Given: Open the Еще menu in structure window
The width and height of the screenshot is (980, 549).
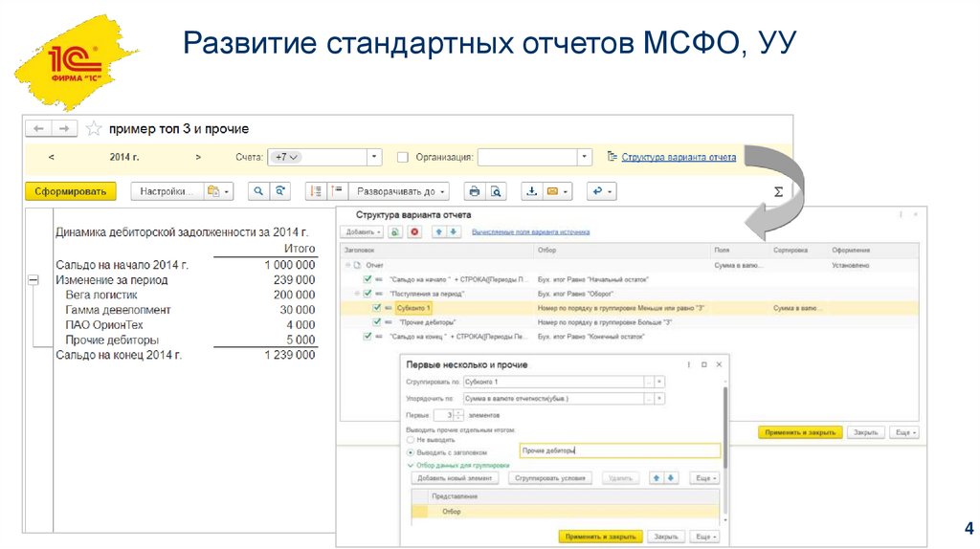Looking at the screenshot, I should coord(905,432).
